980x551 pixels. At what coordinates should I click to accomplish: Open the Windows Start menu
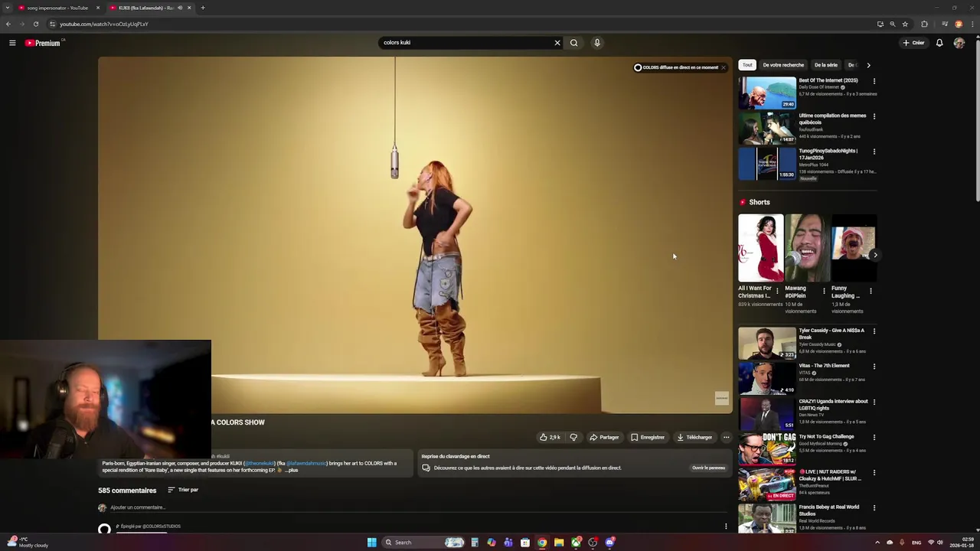pyautogui.click(x=371, y=543)
